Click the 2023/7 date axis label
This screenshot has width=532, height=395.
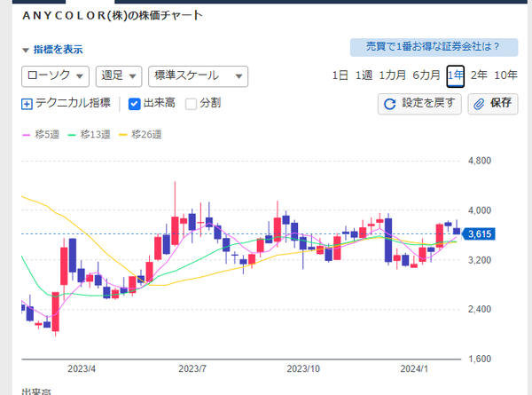coord(192,368)
